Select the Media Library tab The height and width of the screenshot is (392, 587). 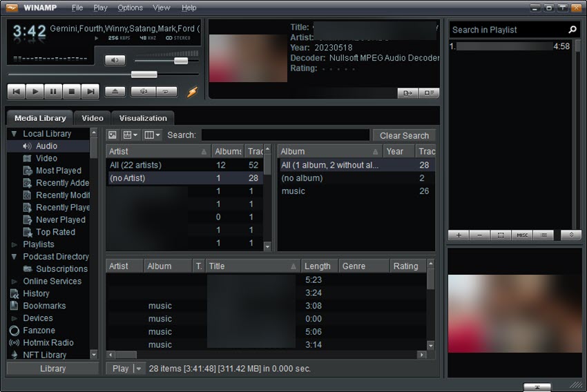pos(40,118)
